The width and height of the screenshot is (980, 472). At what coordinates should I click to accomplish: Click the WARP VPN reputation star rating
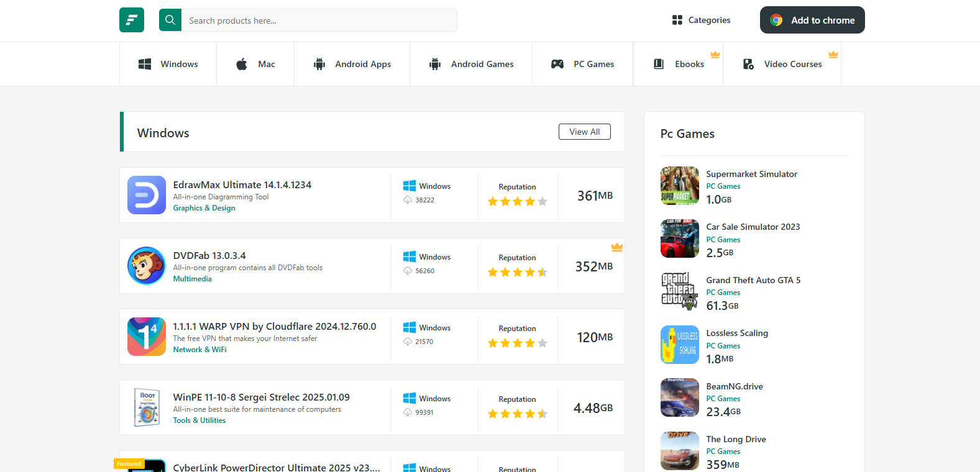[518, 343]
